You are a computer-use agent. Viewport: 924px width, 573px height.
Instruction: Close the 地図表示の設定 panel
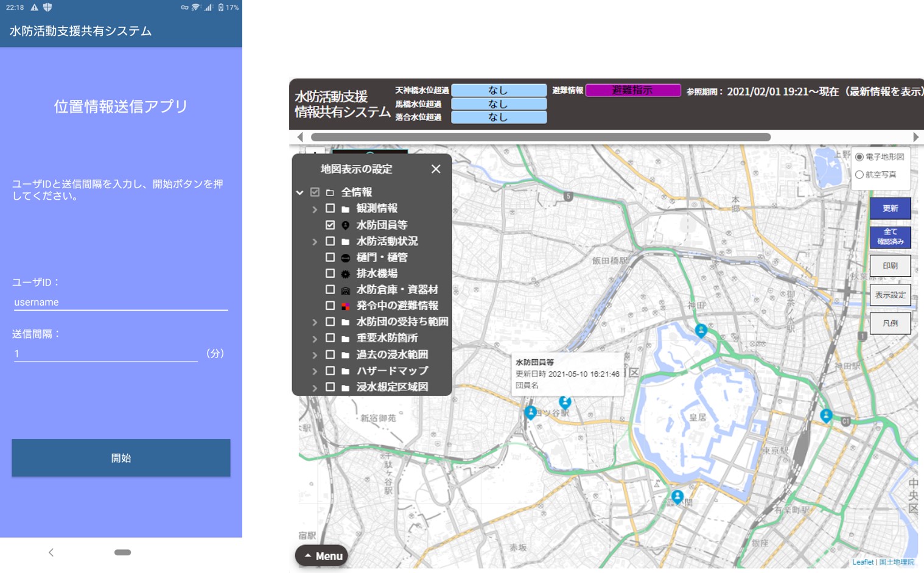(x=436, y=169)
